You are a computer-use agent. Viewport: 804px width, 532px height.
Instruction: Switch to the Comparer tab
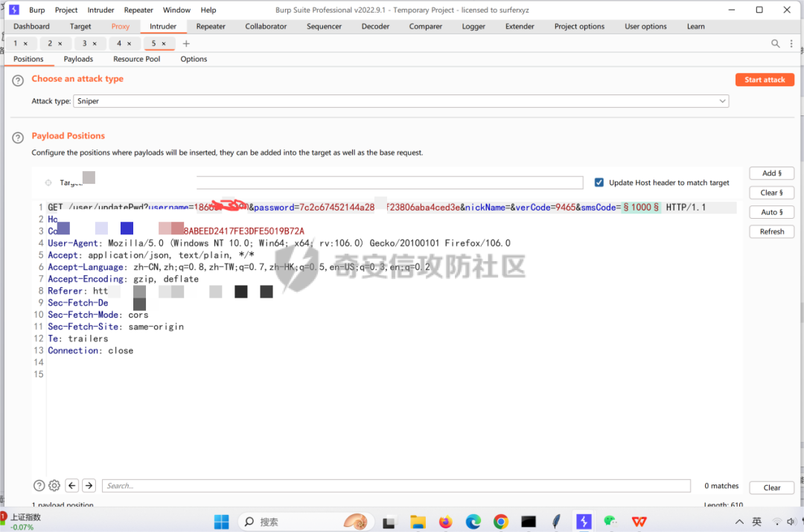(426, 26)
